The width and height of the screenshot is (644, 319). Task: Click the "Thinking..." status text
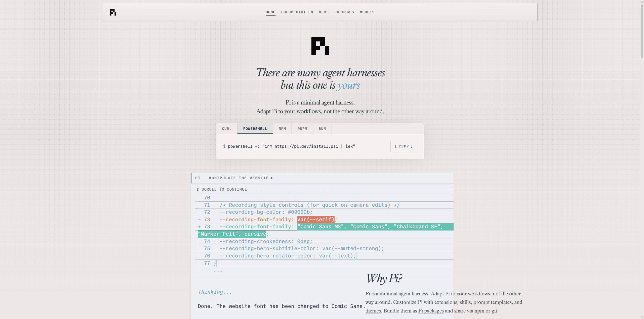pyautogui.click(x=215, y=292)
